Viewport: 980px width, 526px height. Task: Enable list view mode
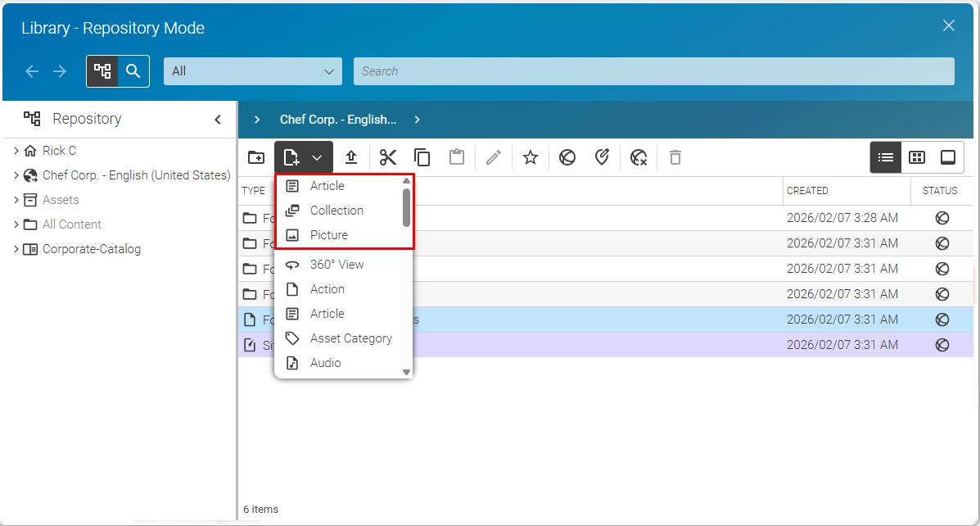(885, 156)
